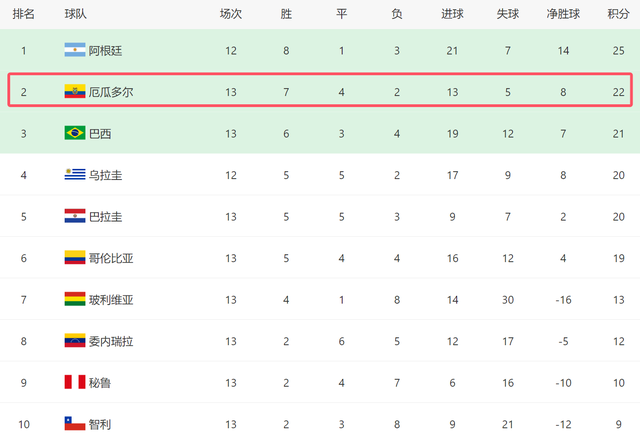Open the 巴西 team name link
640x443 pixels.
tap(100, 134)
